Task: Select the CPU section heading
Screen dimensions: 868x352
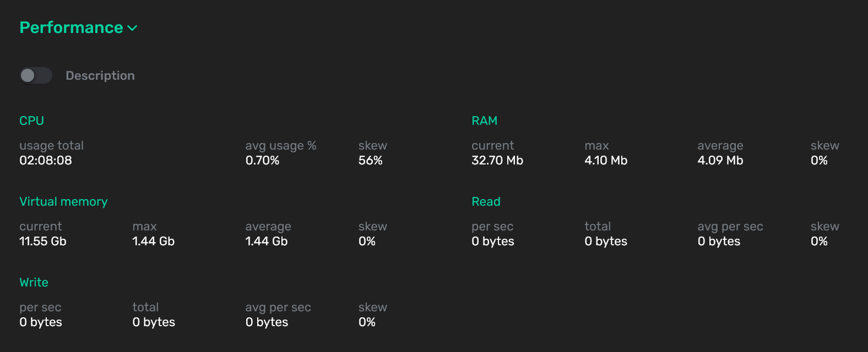Action: 31,120
